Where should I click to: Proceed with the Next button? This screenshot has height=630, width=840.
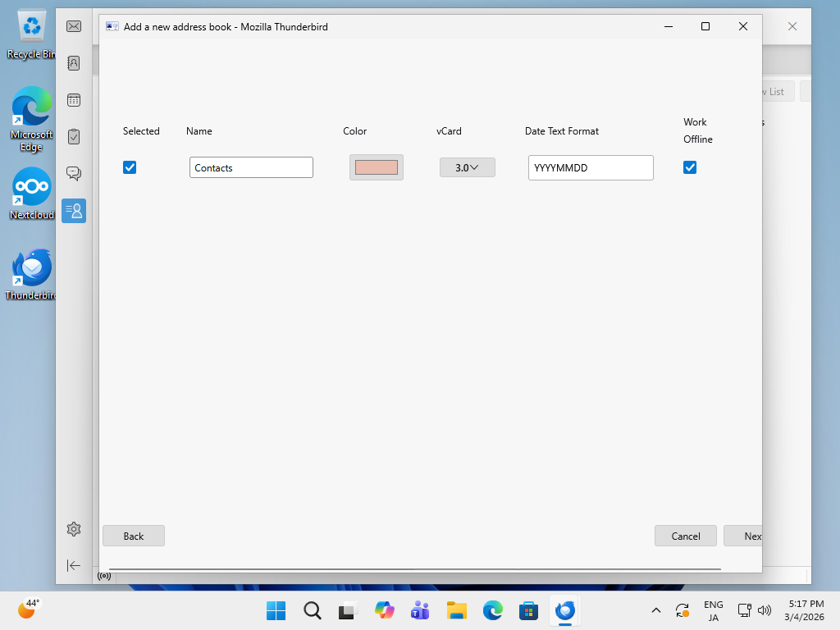743,536
